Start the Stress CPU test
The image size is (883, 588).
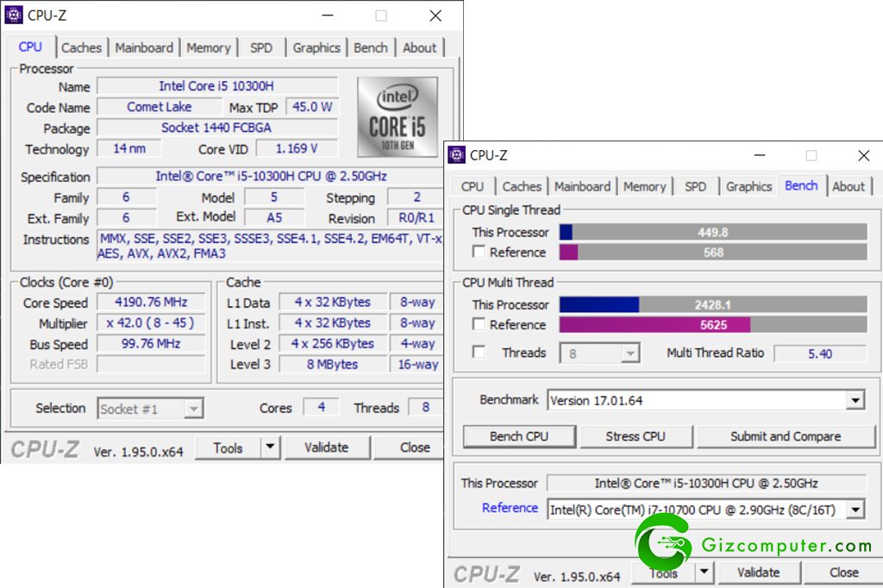pyautogui.click(x=636, y=436)
